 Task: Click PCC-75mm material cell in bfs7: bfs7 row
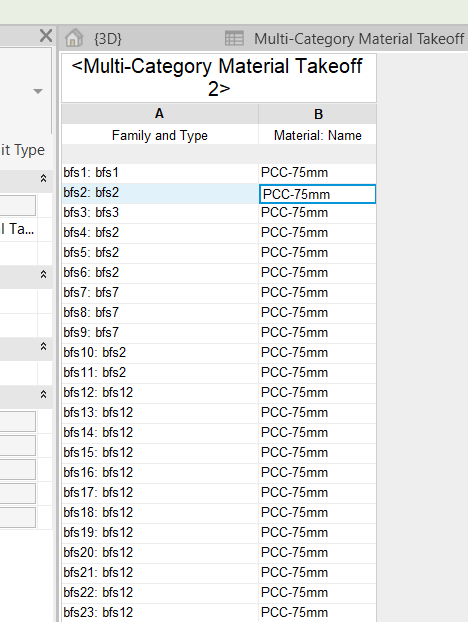coord(318,293)
